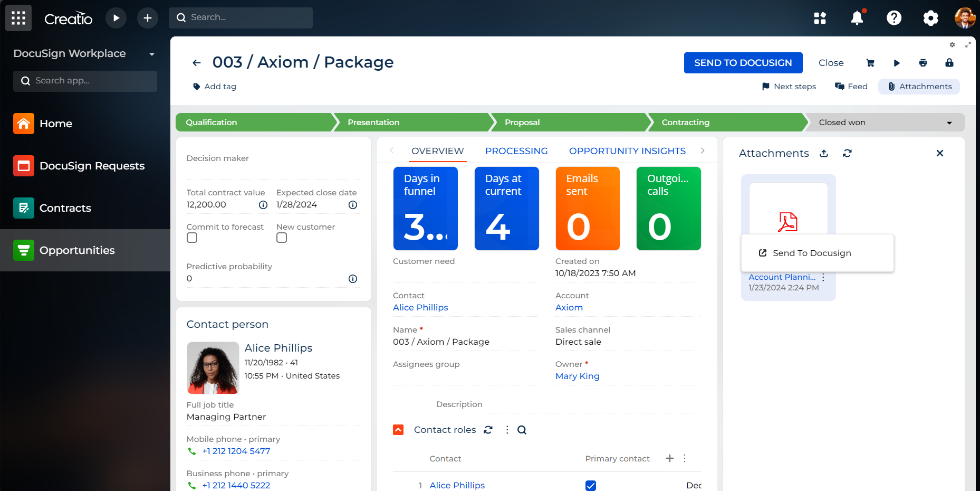Viewport: 980px width, 491px height.
Task: Switch to the PROCESSING tab
Action: [516, 151]
